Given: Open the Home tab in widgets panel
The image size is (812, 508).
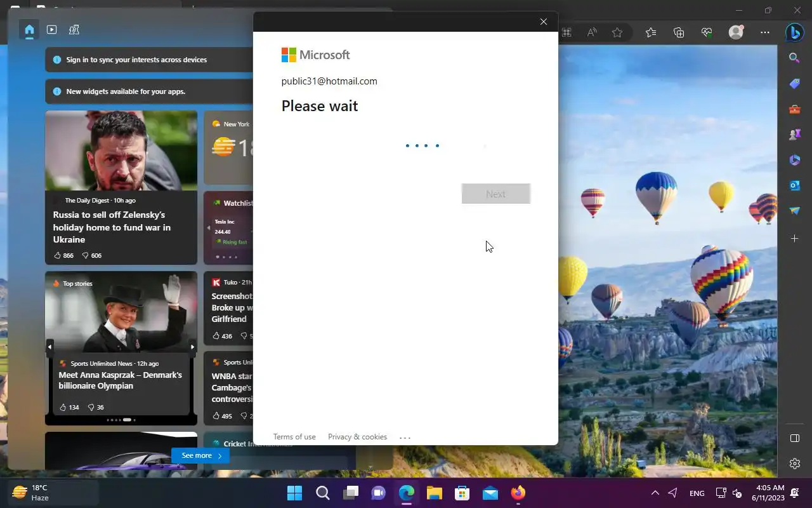Looking at the screenshot, I should coord(29,29).
